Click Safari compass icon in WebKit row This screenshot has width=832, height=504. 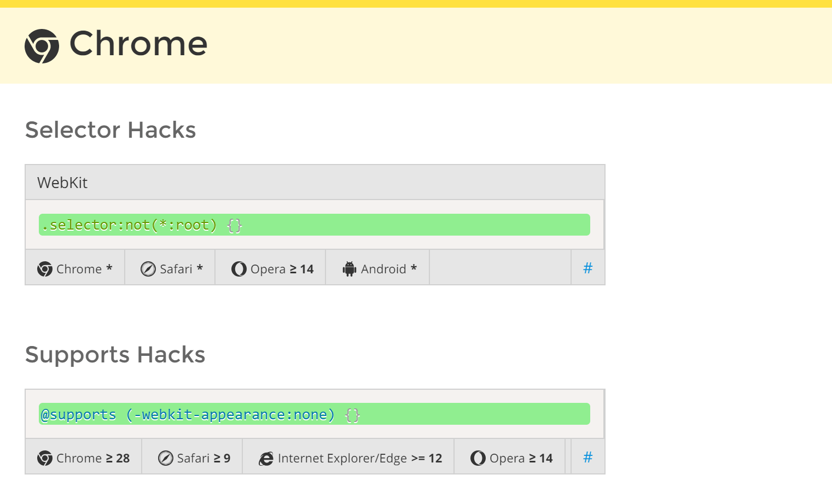tap(148, 269)
